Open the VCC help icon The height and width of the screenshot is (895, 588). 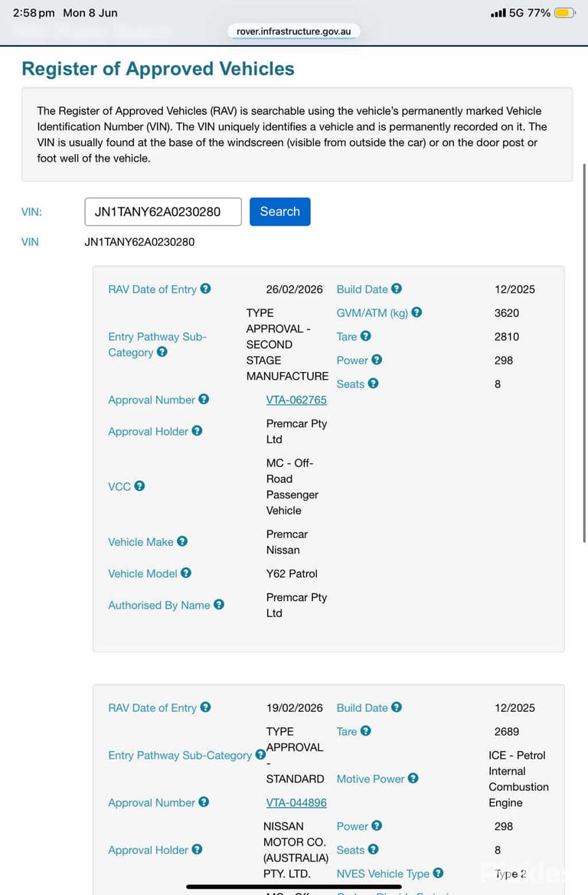click(x=139, y=486)
